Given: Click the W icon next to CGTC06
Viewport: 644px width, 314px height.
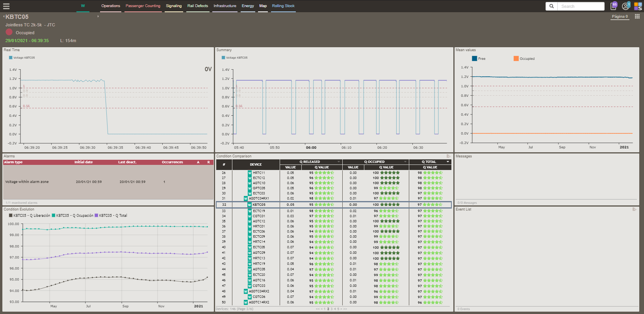Looking at the screenshot, I should click(x=250, y=297).
